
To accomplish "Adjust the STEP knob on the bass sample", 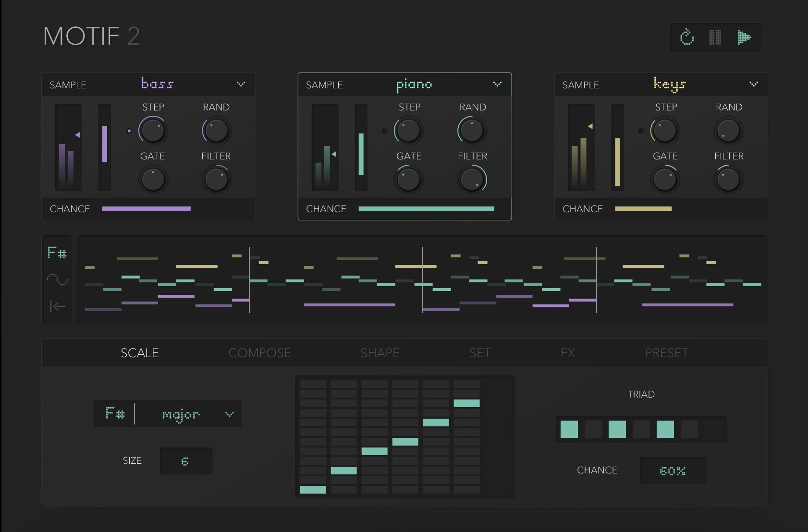I will click(152, 130).
